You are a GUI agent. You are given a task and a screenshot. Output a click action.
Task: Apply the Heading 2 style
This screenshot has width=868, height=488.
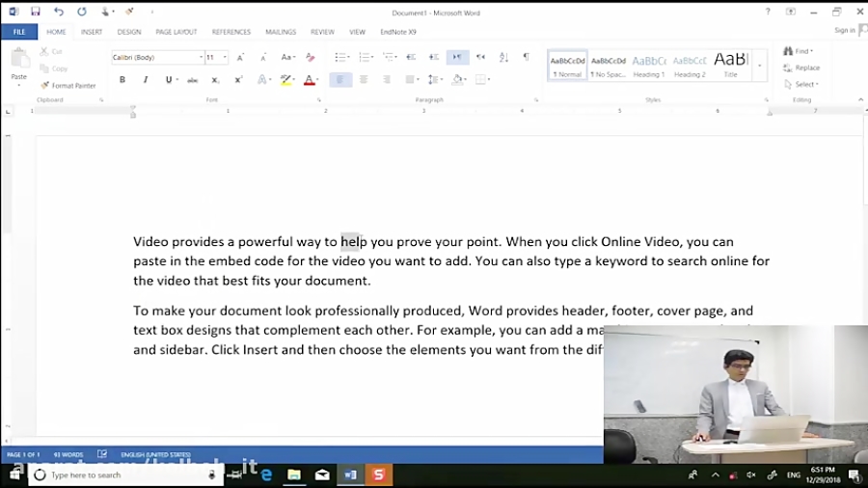point(690,66)
